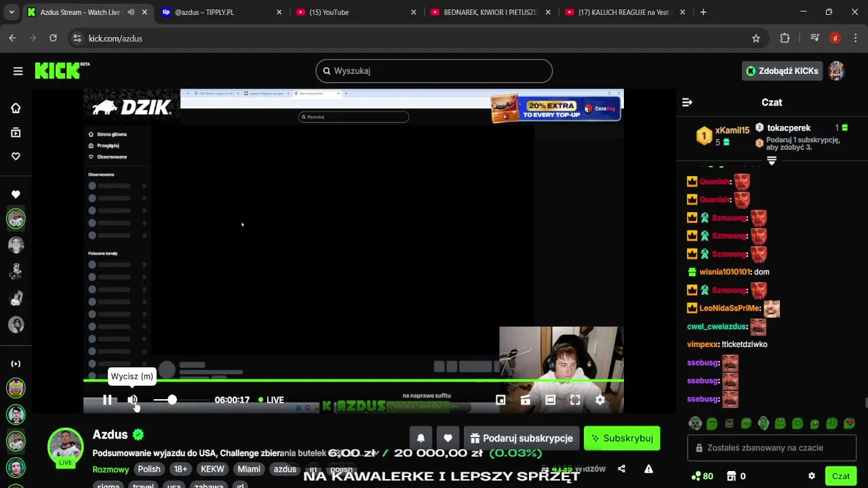Open a new browser tab
Screen dimensions: 868x488
[703, 12]
